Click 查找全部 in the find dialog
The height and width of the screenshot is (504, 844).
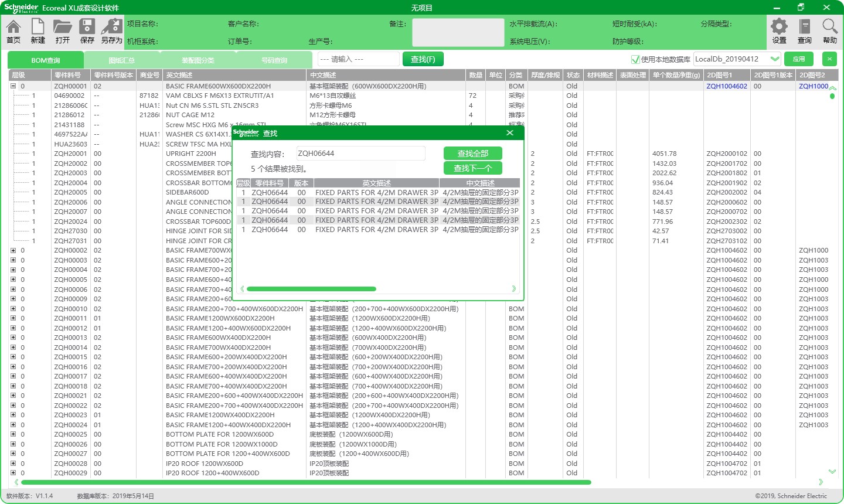473,154
